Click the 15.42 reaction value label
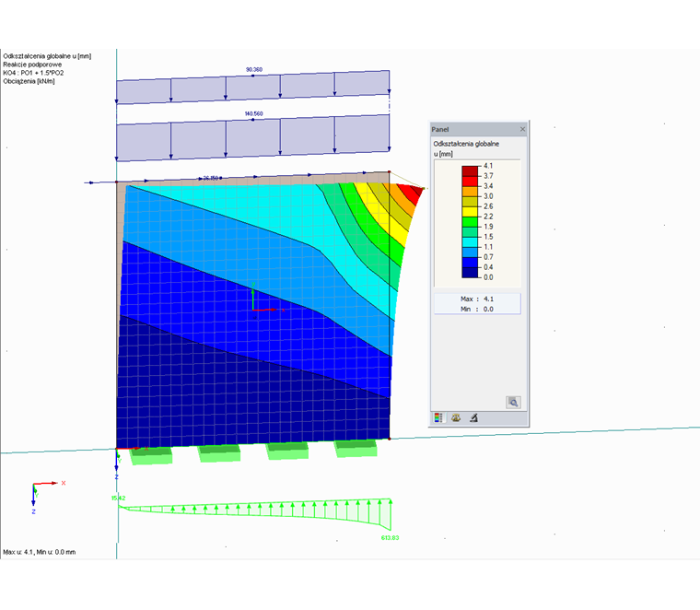700x610 pixels. tap(118, 498)
